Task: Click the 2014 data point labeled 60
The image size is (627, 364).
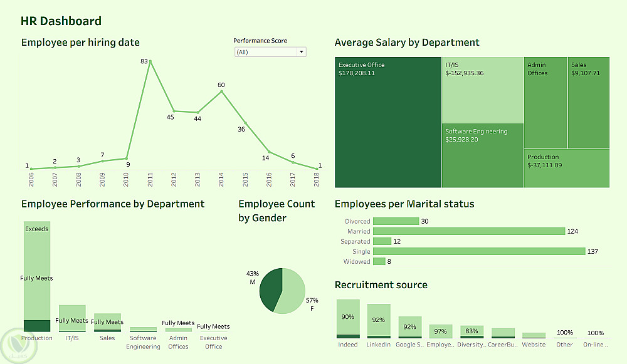Action: [x=221, y=91]
